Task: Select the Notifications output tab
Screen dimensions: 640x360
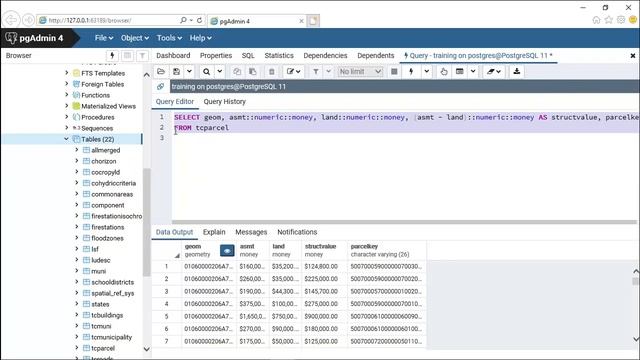Action: coord(297,232)
